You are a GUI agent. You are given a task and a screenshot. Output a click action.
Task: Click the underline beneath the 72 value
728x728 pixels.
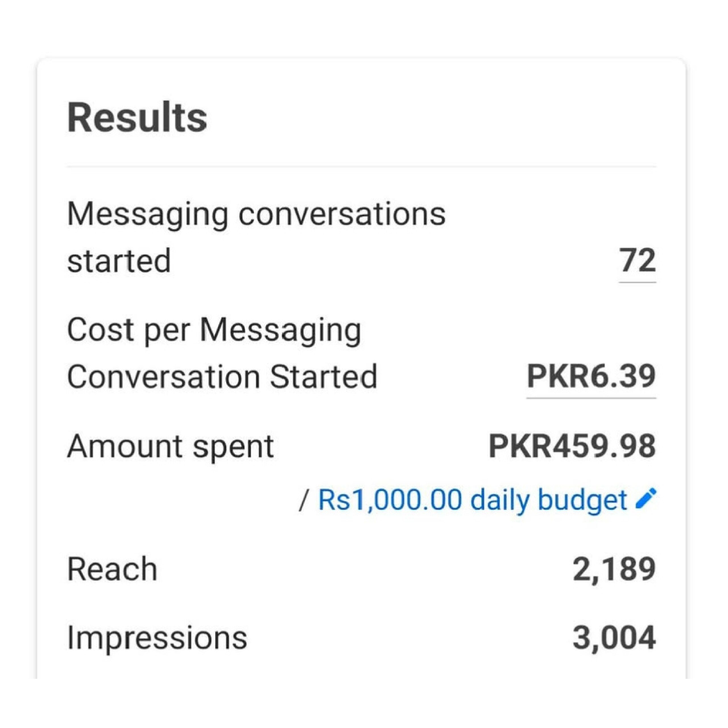point(637,282)
